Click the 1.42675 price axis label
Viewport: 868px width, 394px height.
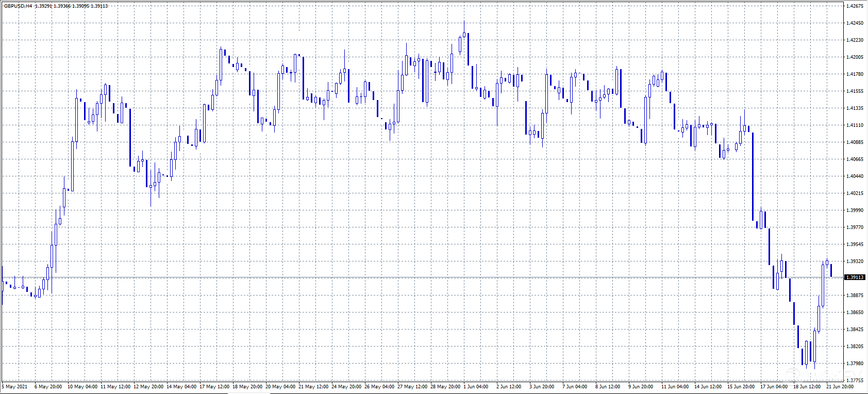pyautogui.click(x=855, y=6)
